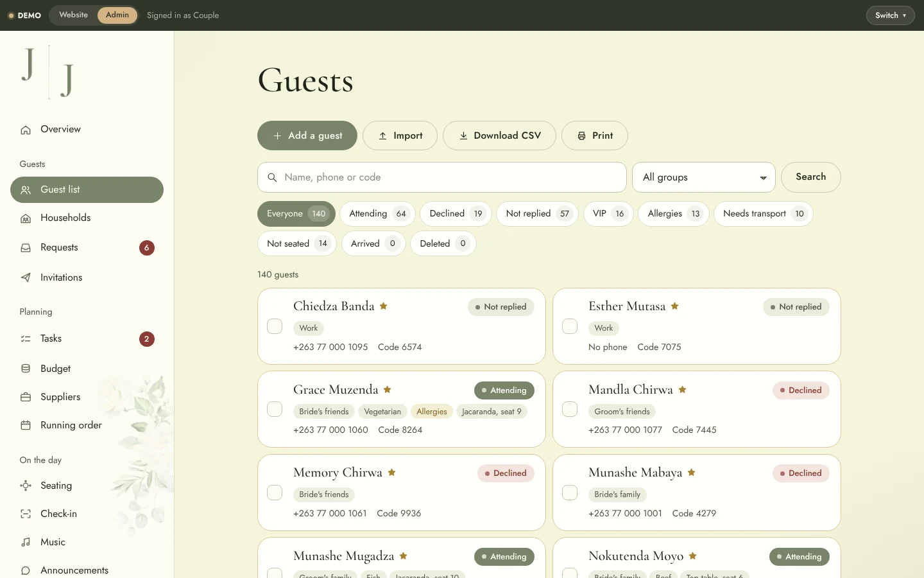
Task: Click the magnifier icon in search field
Action: (x=272, y=177)
